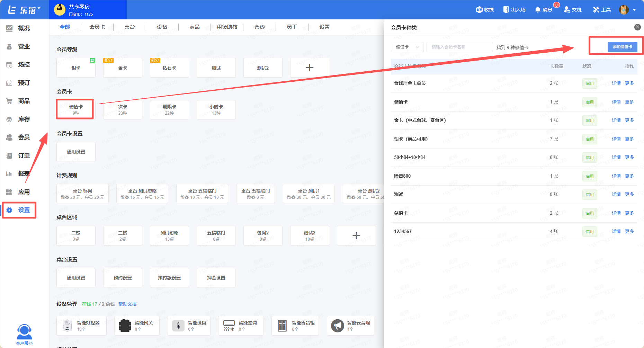644x348 pixels.
Task: Add a new 会员等级 with plus tile
Action: tap(310, 68)
